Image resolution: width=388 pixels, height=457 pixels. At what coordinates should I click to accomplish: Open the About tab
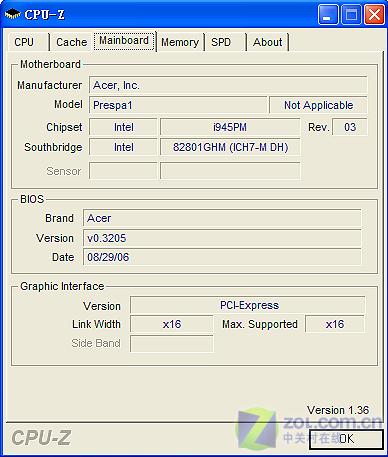coord(268,42)
